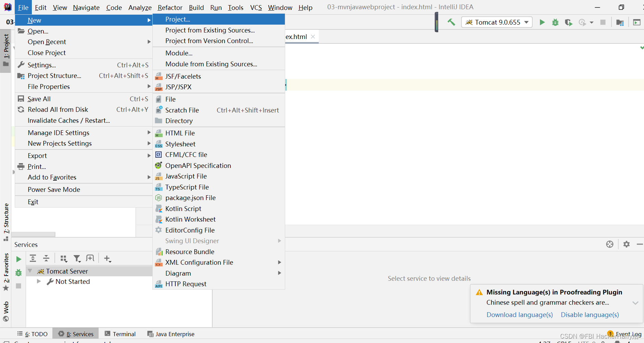This screenshot has height=343, width=644.
Task: Hide the Services panel with minus
Action: (x=640, y=244)
